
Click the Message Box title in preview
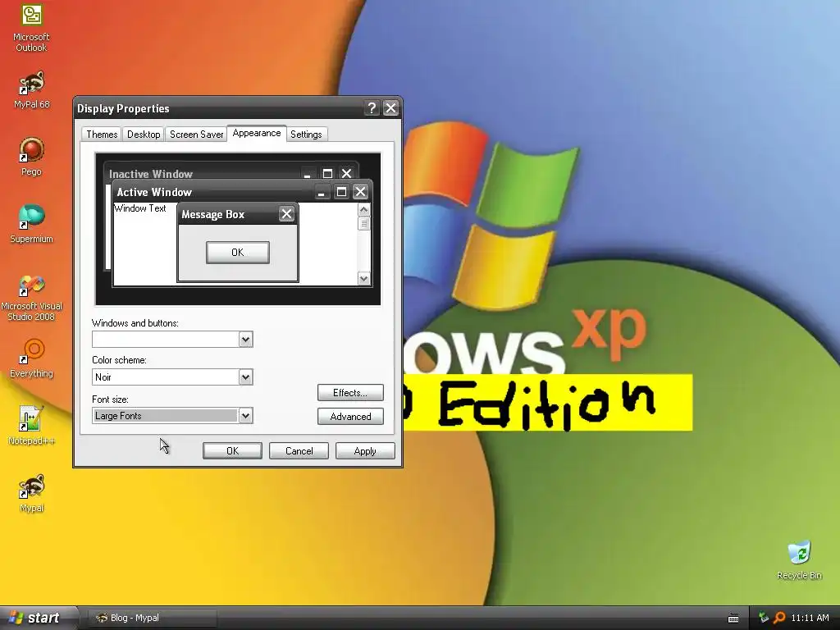point(212,214)
